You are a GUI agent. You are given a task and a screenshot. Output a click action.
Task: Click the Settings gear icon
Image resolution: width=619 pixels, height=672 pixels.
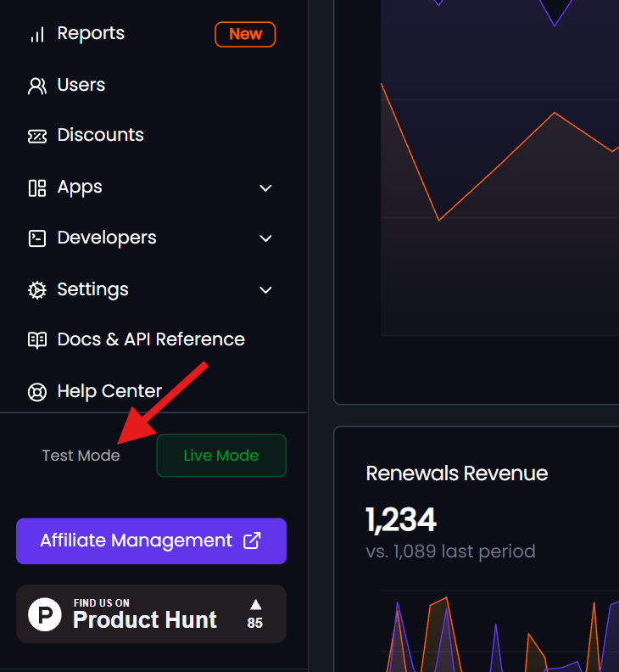pyautogui.click(x=37, y=290)
